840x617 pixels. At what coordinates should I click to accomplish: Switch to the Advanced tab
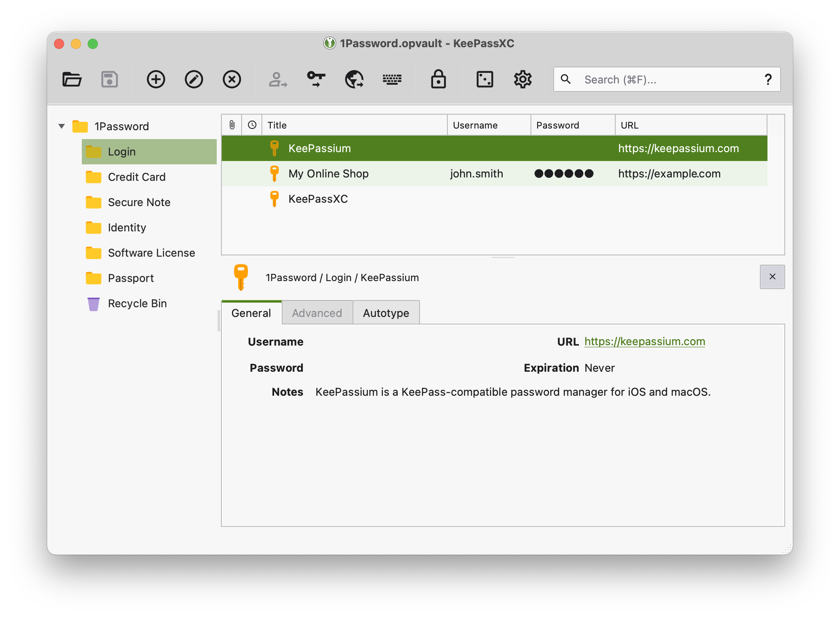click(x=317, y=313)
